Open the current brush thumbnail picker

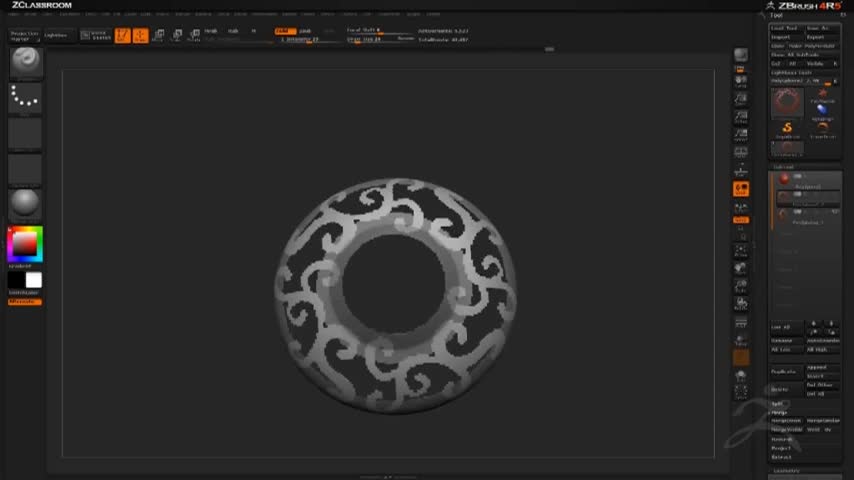[25, 63]
